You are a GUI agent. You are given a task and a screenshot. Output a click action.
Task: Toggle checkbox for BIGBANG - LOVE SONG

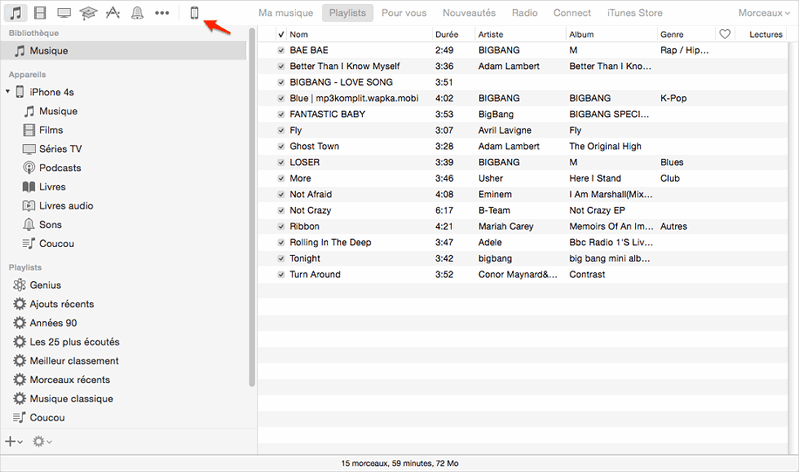click(x=281, y=82)
